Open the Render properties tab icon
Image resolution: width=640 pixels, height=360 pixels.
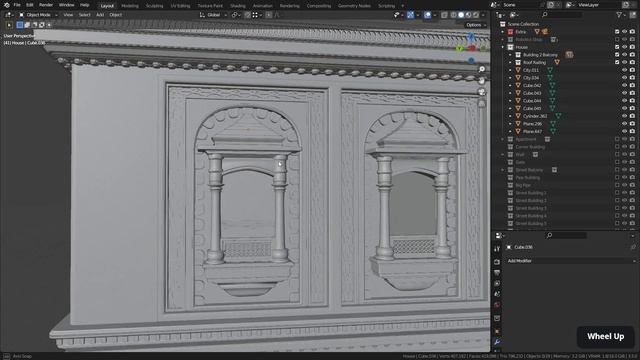497,262
